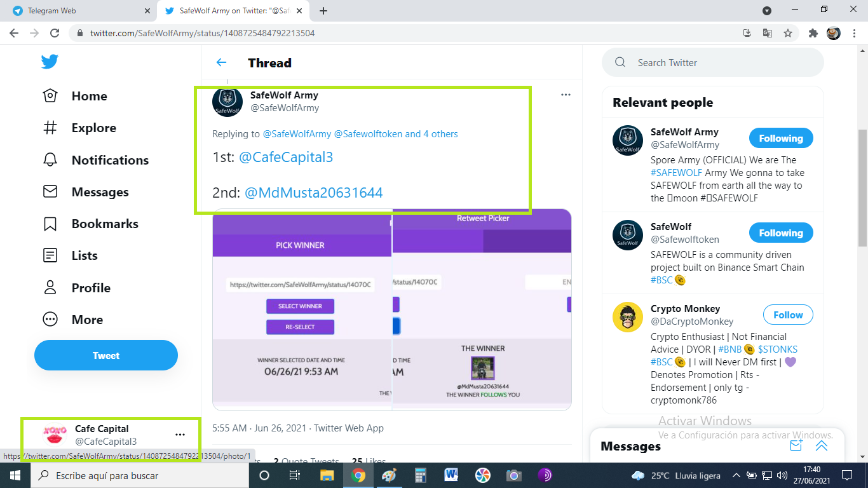The width and height of the screenshot is (868, 488).
Task: Click the taskbar search box
Action: pos(139,475)
